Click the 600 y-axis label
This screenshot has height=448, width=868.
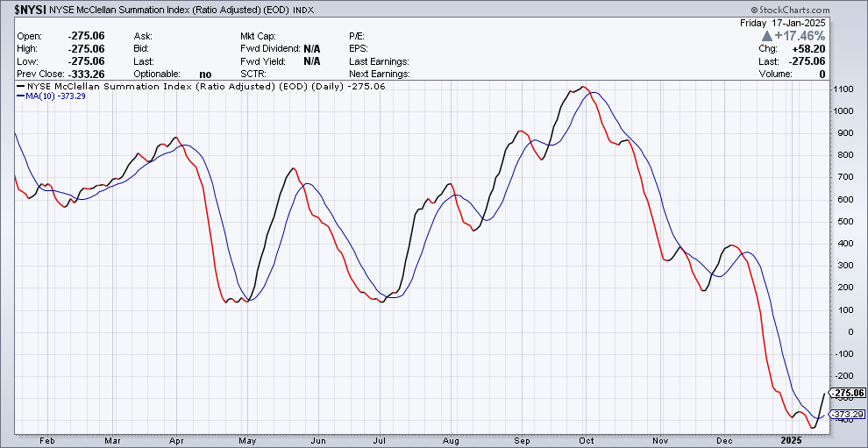[844, 199]
